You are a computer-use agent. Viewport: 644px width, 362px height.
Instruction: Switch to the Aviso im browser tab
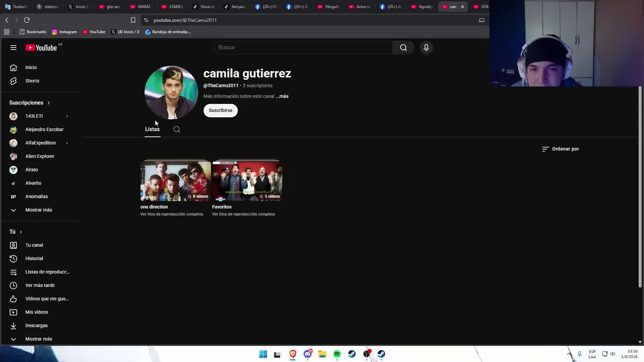(360, 7)
